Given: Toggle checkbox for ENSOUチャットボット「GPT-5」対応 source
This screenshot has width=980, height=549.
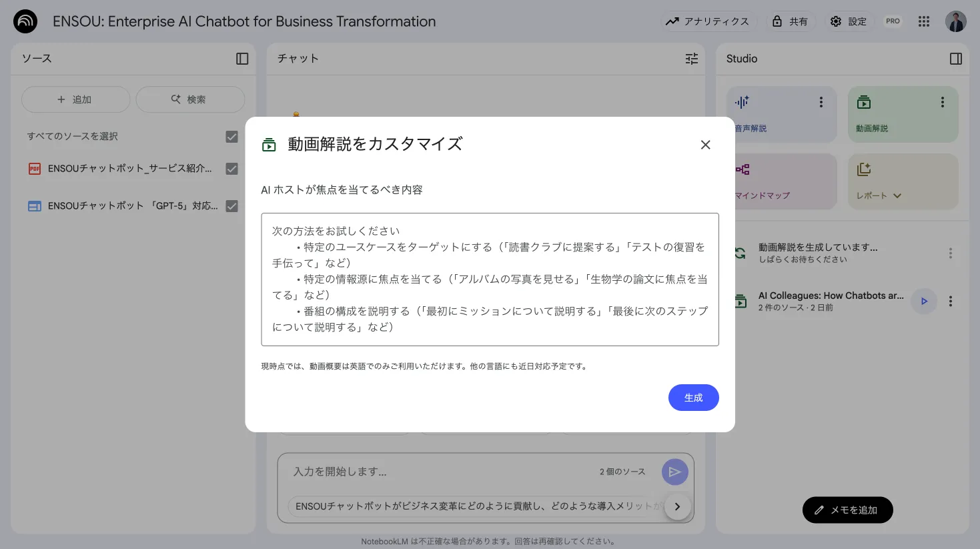Looking at the screenshot, I should point(231,206).
